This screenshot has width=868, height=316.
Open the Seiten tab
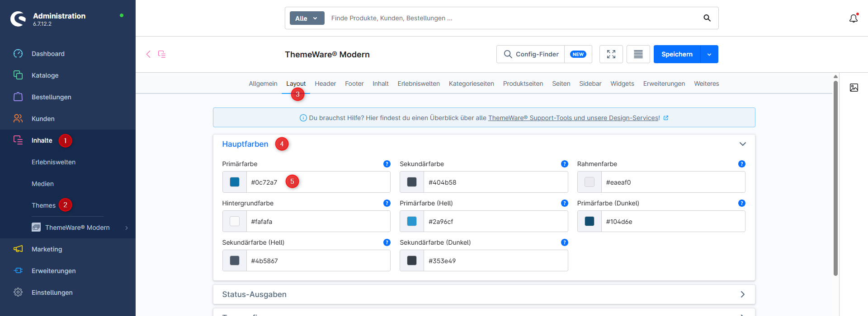point(561,84)
